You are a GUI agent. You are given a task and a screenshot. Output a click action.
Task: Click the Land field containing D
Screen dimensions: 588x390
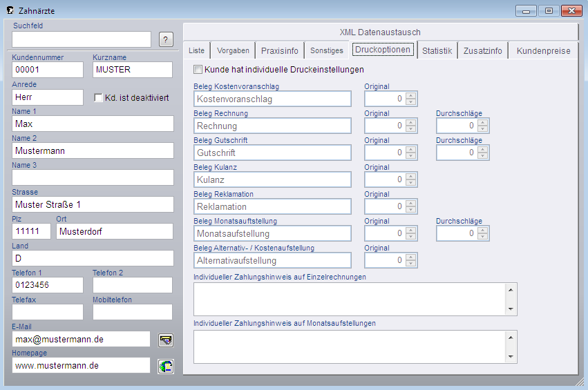tap(93, 258)
